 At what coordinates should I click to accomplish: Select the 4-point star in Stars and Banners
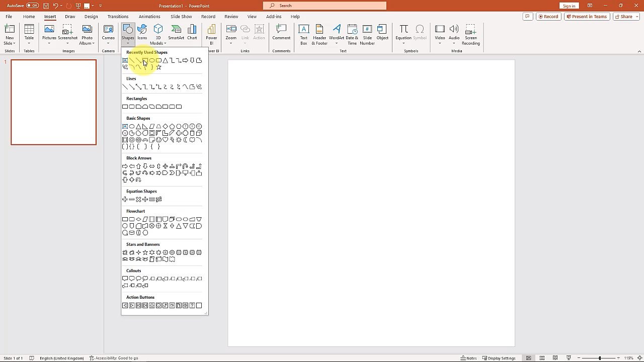(138, 252)
